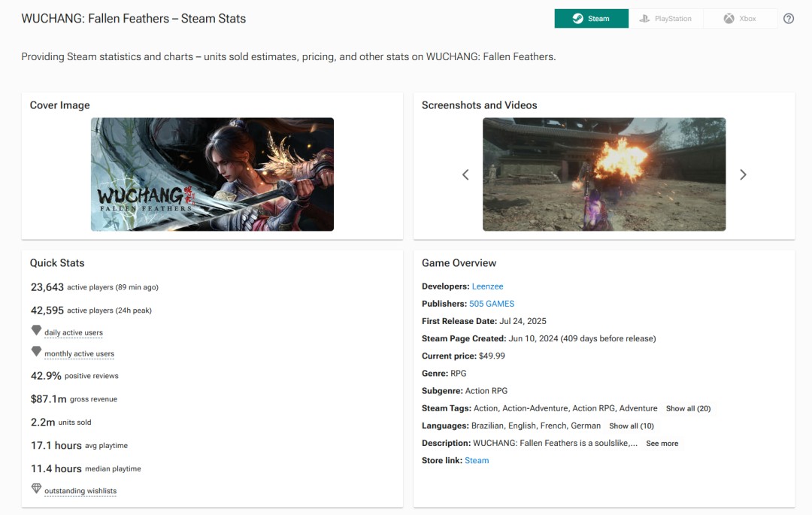Open the Steam store link
This screenshot has width=812, height=515.
[477, 460]
